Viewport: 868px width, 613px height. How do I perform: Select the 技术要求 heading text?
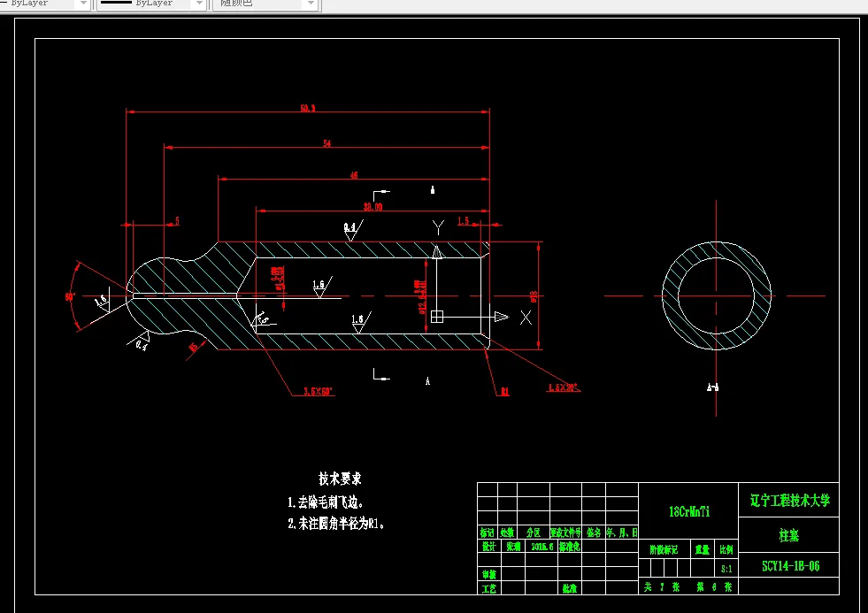[x=340, y=479]
